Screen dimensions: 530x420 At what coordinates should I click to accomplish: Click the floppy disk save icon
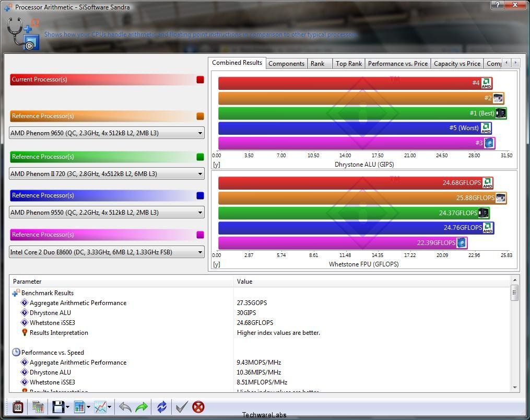[58, 407]
